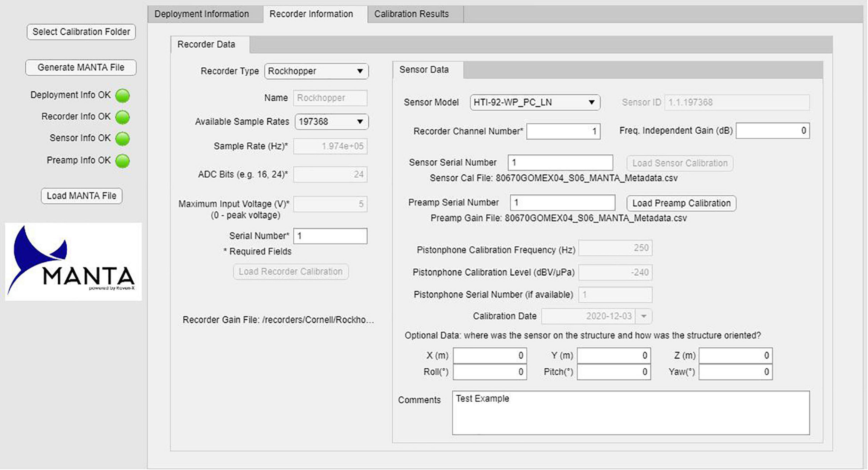
Task: Click the Deployment Info OK green indicator
Action: click(x=123, y=95)
